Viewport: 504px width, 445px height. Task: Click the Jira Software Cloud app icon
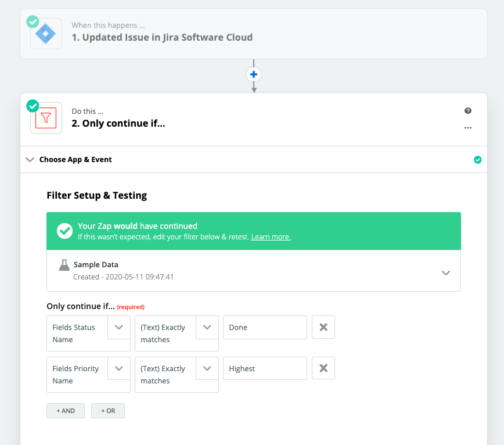tap(46, 33)
